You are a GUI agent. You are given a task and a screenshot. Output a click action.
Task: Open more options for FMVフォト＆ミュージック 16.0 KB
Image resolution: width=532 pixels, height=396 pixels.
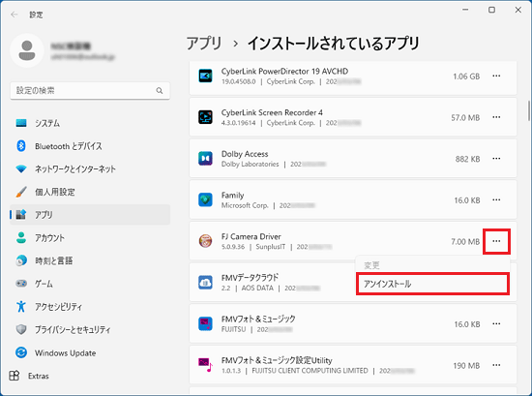[x=496, y=323]
